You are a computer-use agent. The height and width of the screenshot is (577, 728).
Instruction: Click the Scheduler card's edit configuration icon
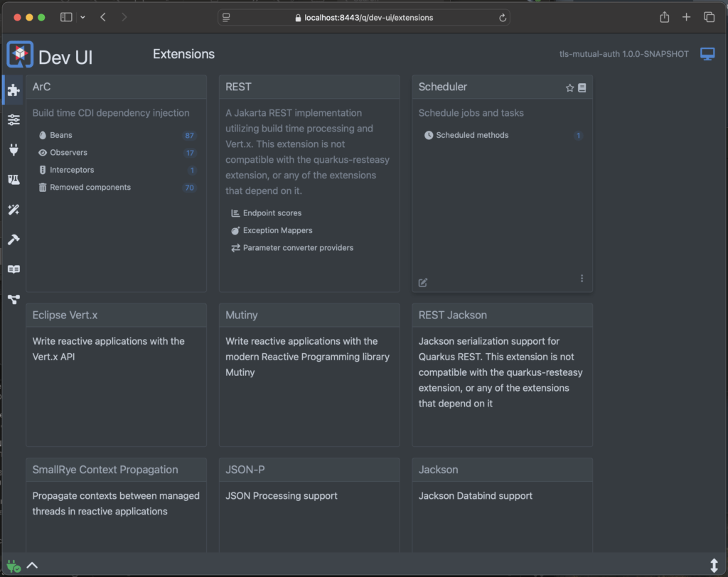422,283
